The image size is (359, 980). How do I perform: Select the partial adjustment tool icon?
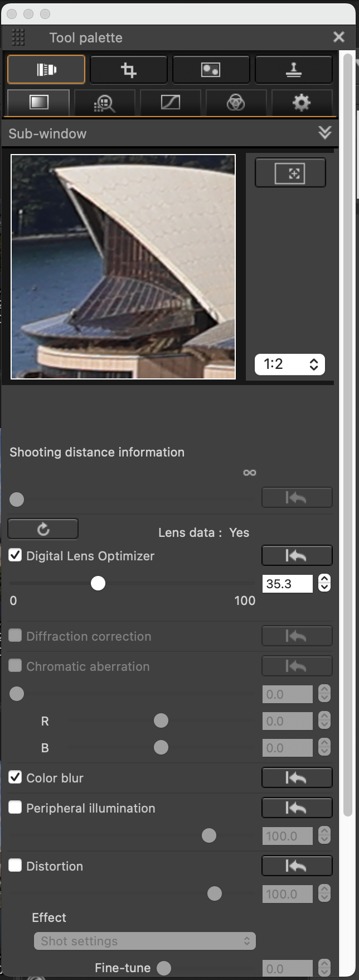[x=211, y=69]
